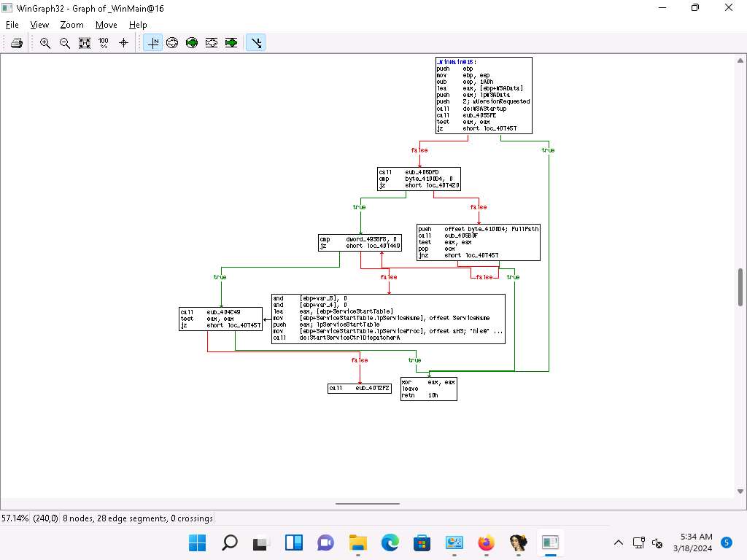Fit graph to window icon

[85, 43]
